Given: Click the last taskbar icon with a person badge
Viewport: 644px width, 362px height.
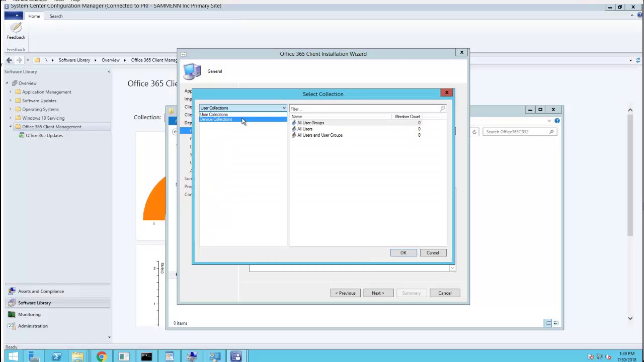Looking at the screenshot, I should 236,357.
